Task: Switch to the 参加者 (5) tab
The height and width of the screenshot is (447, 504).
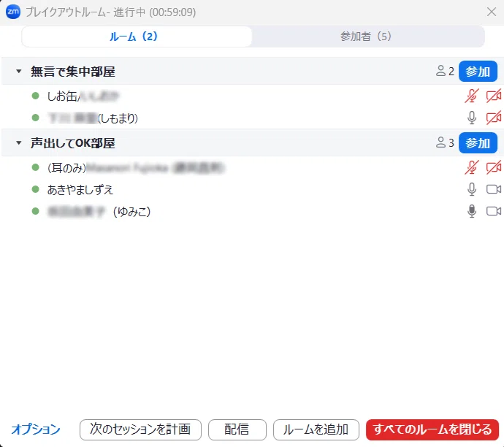Action: (366, 37)
